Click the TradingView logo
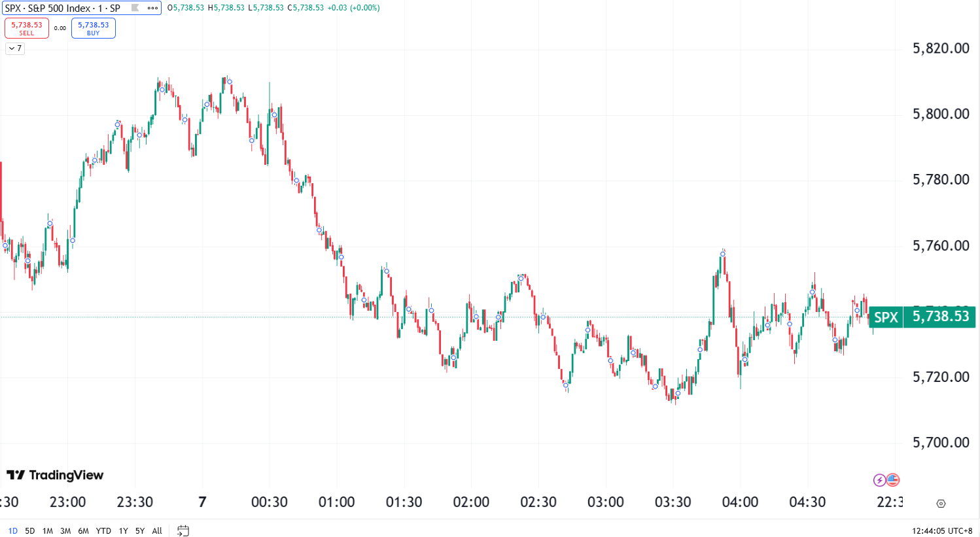 [x=56, y=475]
